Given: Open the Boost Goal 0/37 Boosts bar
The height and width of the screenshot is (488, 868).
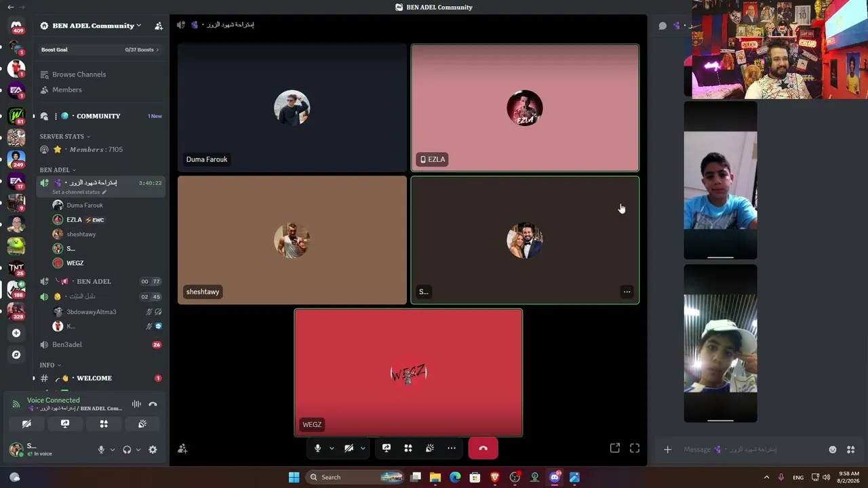Looking at the screenshot, I should 100,49.
